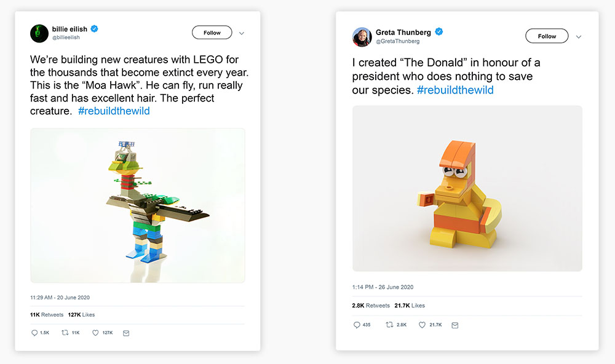The image size is (615, 364).
Task: Click the reply icon on billie eilish's tweet
Action: pos(34,333)
